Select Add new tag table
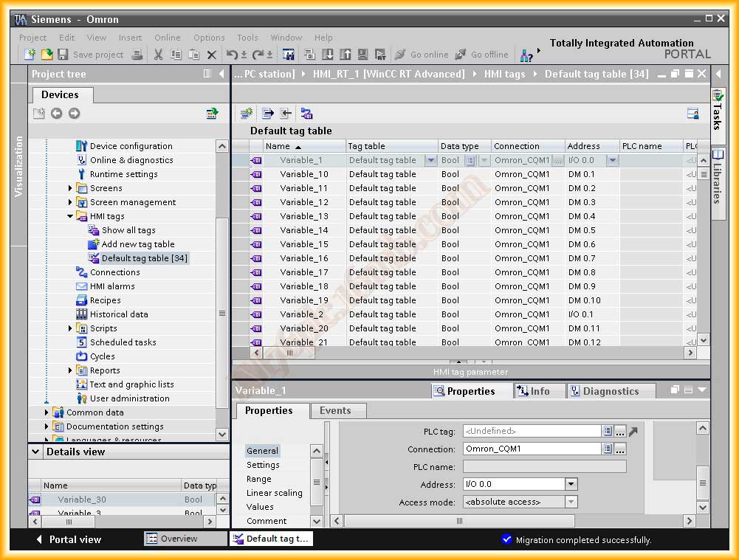The height and width of the screenshot is (560, 739). click(137, 244)
